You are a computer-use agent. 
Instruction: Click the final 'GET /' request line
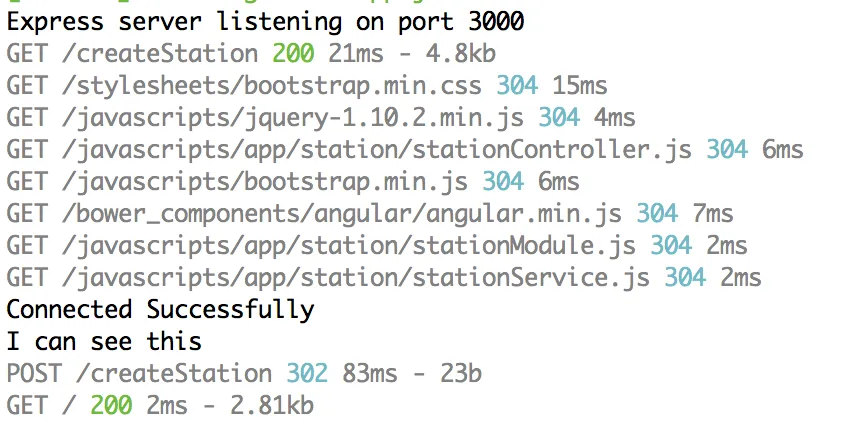click(x=40, y=405)
